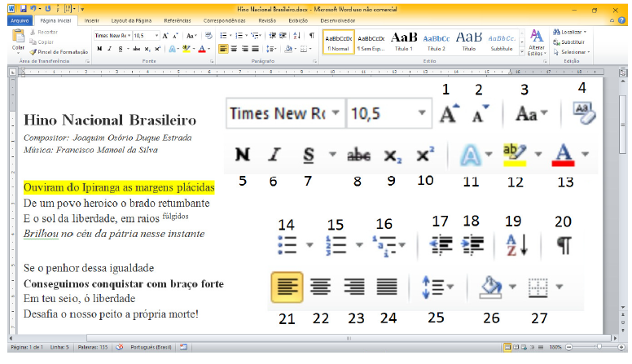Apply red font color in the small ribbon

click(202, 49)
